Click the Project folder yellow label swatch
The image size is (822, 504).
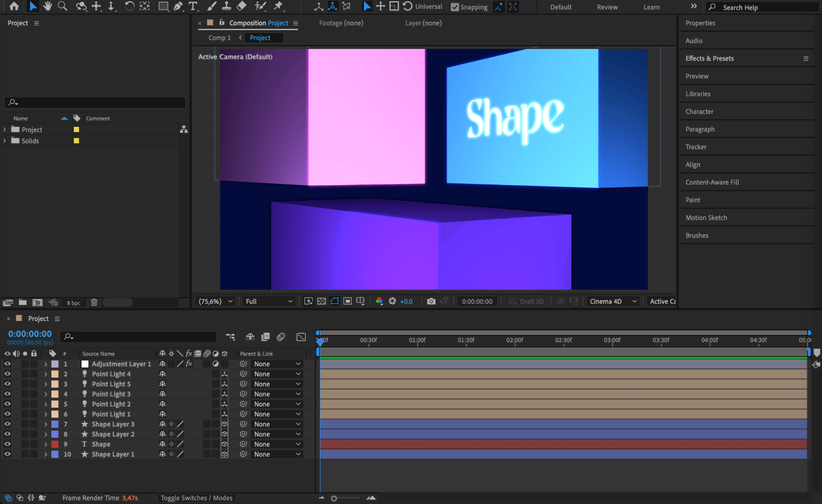pos(76,129)
